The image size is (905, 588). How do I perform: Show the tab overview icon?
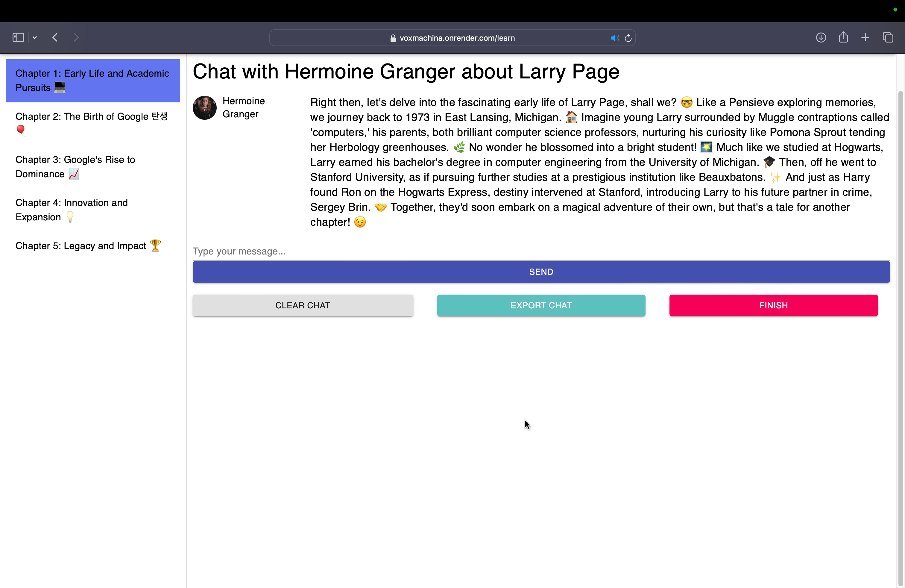pos(888,38)
